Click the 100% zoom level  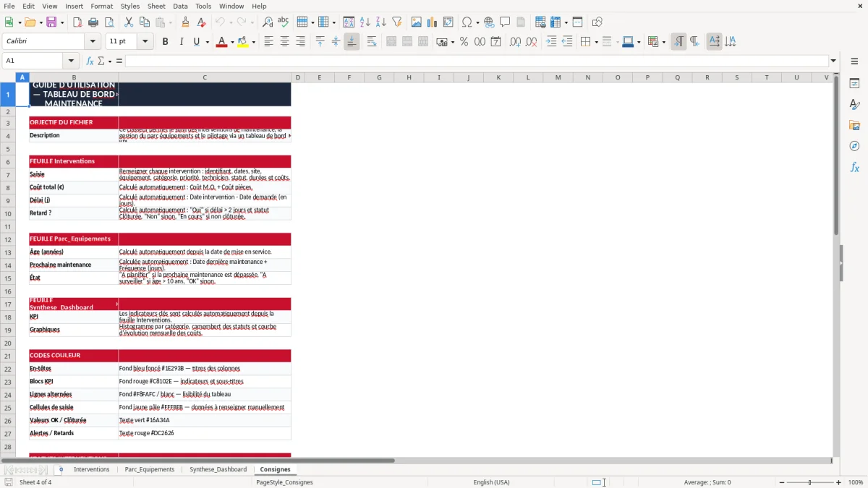tap(856, 482)
